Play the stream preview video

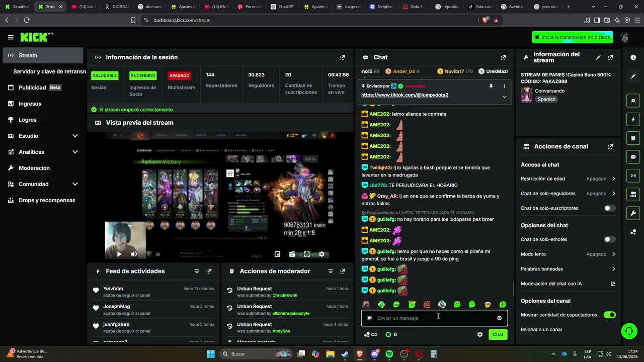119,254
